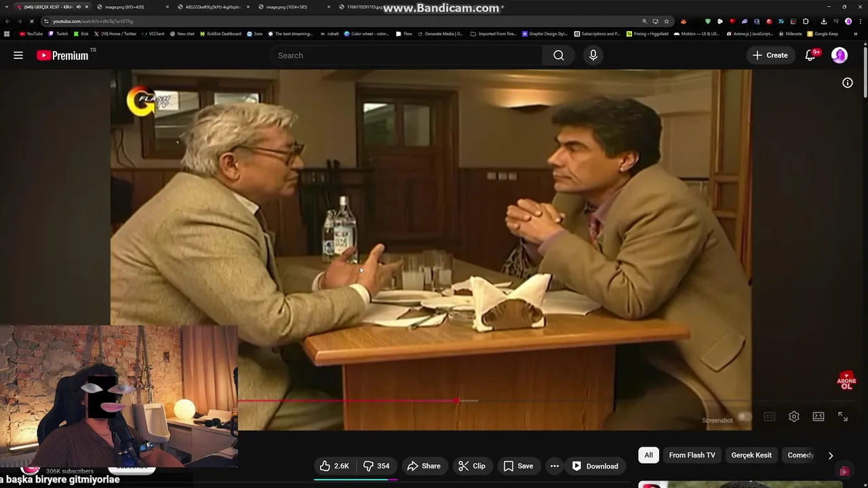
Task: Open more actions three-dot menu
Action: click(x=555, y=466)
